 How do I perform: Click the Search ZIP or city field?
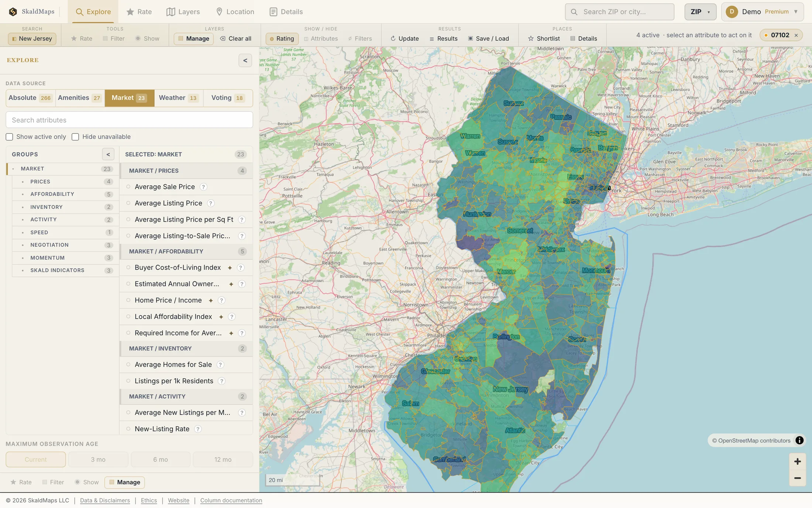click(x=619, y=12)
